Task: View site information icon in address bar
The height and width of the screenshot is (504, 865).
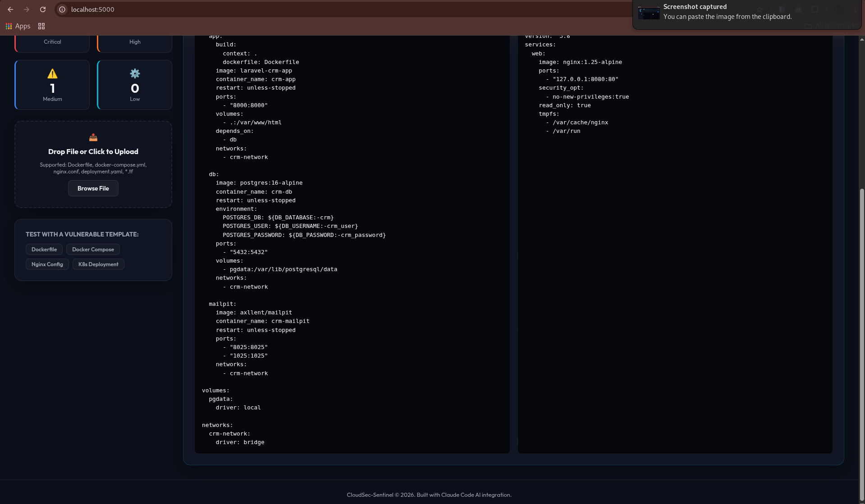Action: pos(62,9)
